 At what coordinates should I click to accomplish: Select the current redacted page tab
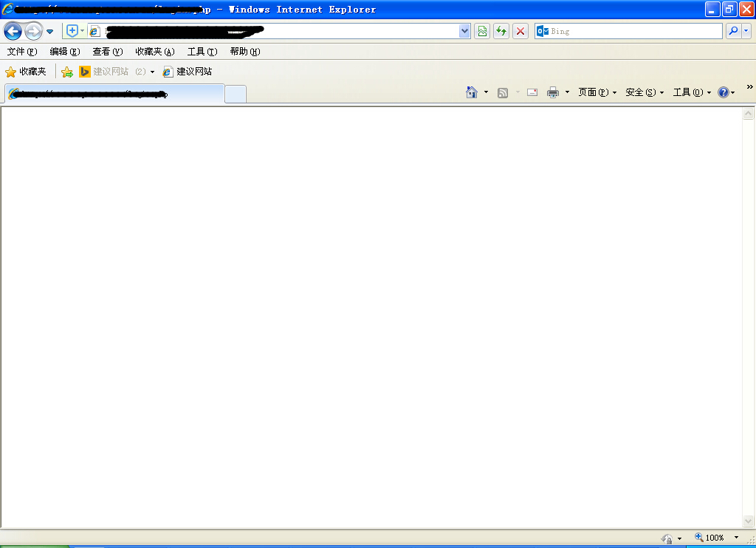[114, 94]
